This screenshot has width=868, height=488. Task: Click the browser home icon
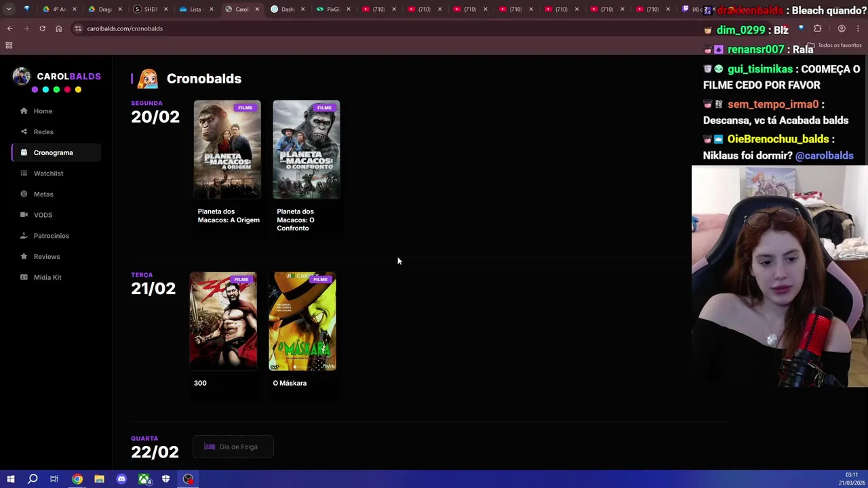pos(58,28)
